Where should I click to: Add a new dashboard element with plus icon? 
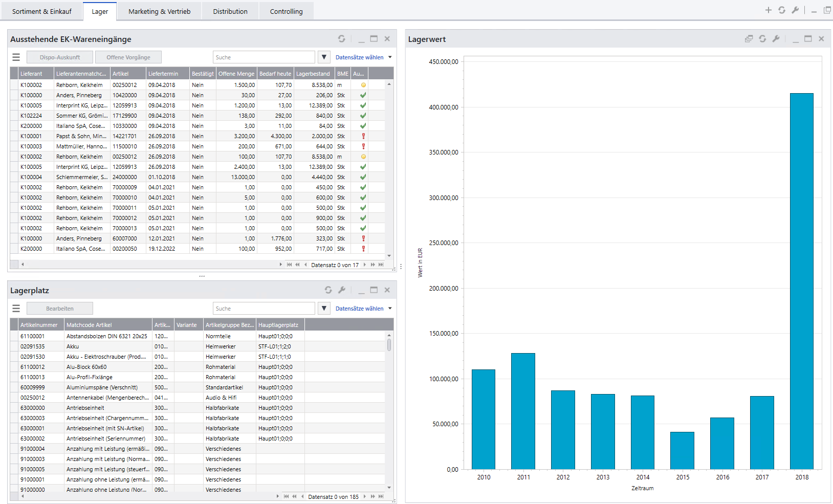point(768,10)
